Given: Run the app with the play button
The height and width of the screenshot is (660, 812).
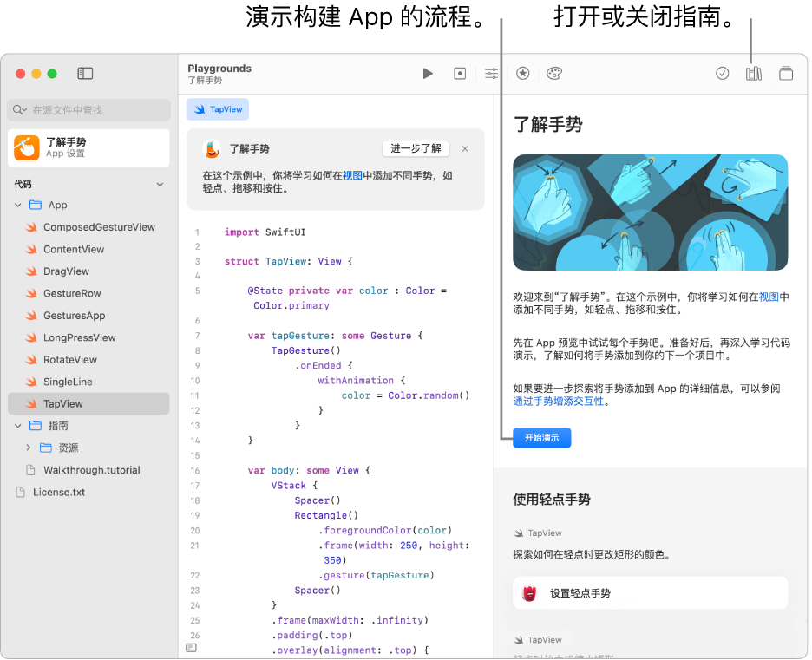Looking at the screenshot, I should (x=428, y=74).
